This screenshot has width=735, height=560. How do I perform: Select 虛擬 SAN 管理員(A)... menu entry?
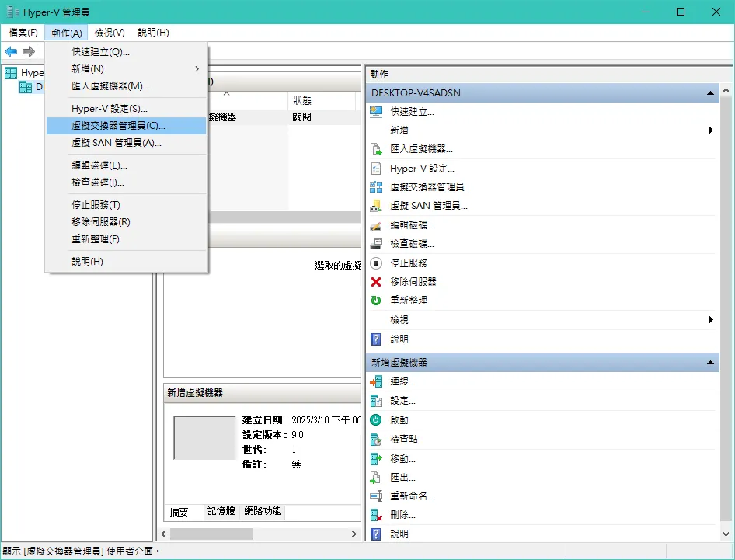point(126,143)
